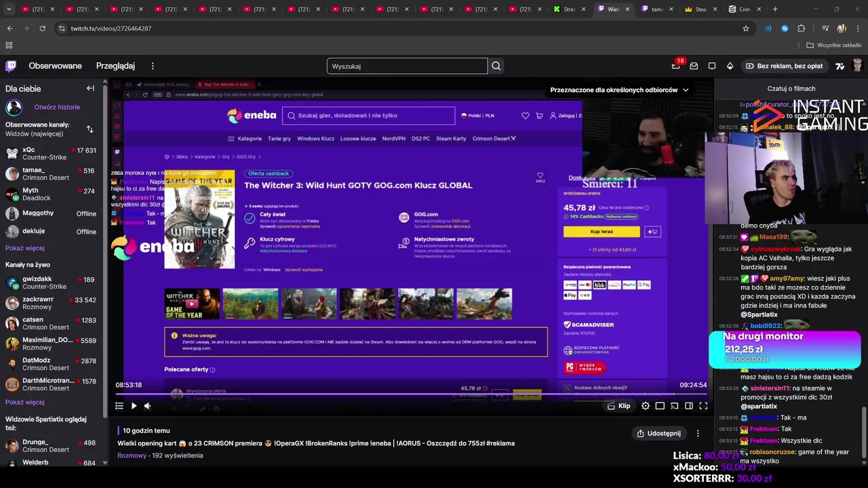The height and width of the screenshot is (488, 868).
Task: Open more options beside Udostępnij
Action: click(x=698, y=433)
